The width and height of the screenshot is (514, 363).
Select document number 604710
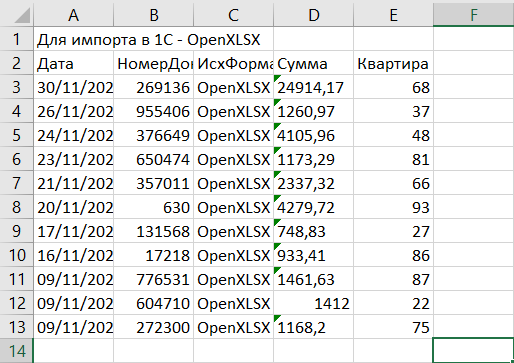tap(153, 303)
